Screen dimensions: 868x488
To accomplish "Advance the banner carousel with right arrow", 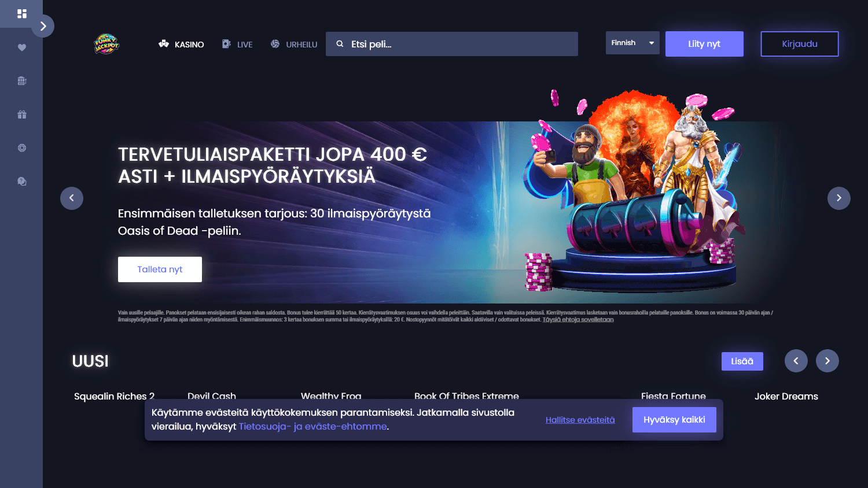I will (838, 198).
